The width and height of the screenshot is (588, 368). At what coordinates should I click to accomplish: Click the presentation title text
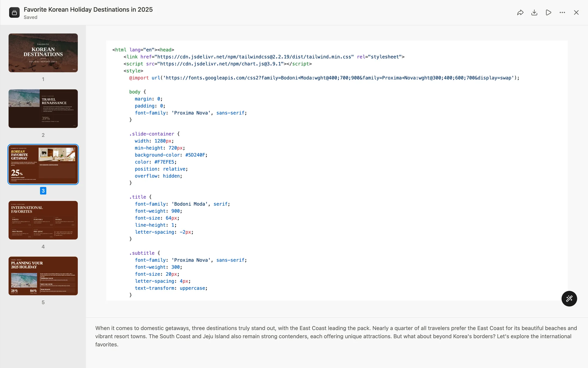click(88, 10)
